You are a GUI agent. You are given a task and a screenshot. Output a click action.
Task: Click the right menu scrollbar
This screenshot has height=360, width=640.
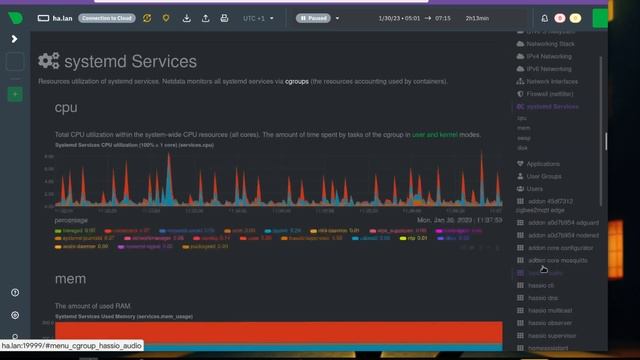pyautogui.click(x=601, y=131)
